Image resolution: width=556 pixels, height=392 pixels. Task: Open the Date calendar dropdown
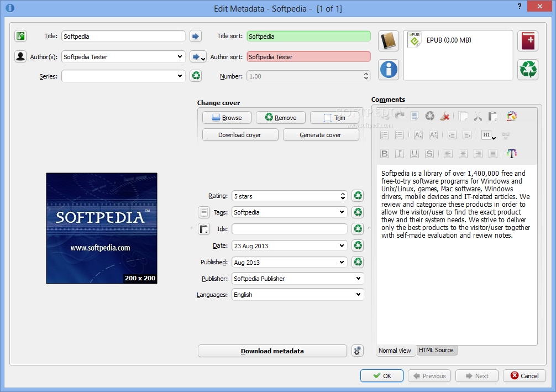pos(342,245)
